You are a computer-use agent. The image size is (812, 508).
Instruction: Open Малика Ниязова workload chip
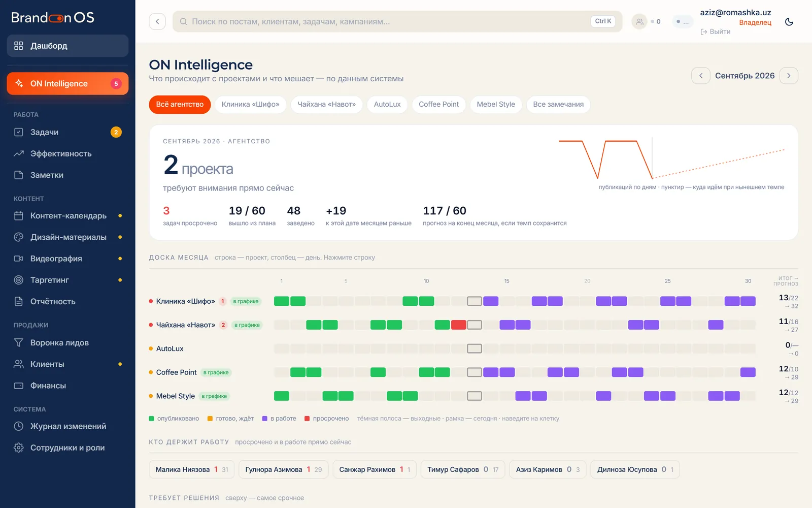[192, 469]
